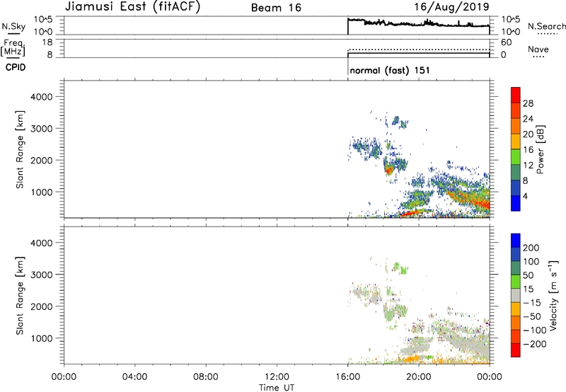This screenshot has height=392, width=566.
Task: Click the 'N.Sky' legend label
Action: tap(13, 26)
